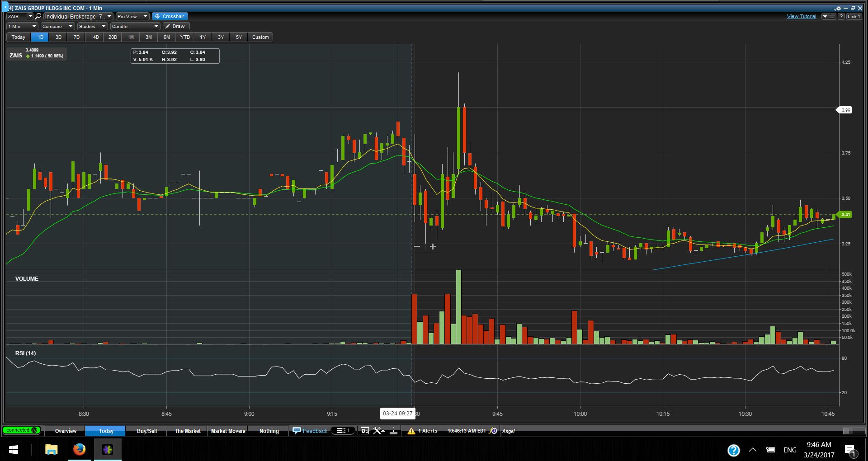Open chart settings gear in title bar
The height and width of the screenshot is (461, 868).
[x=838, y=8]
